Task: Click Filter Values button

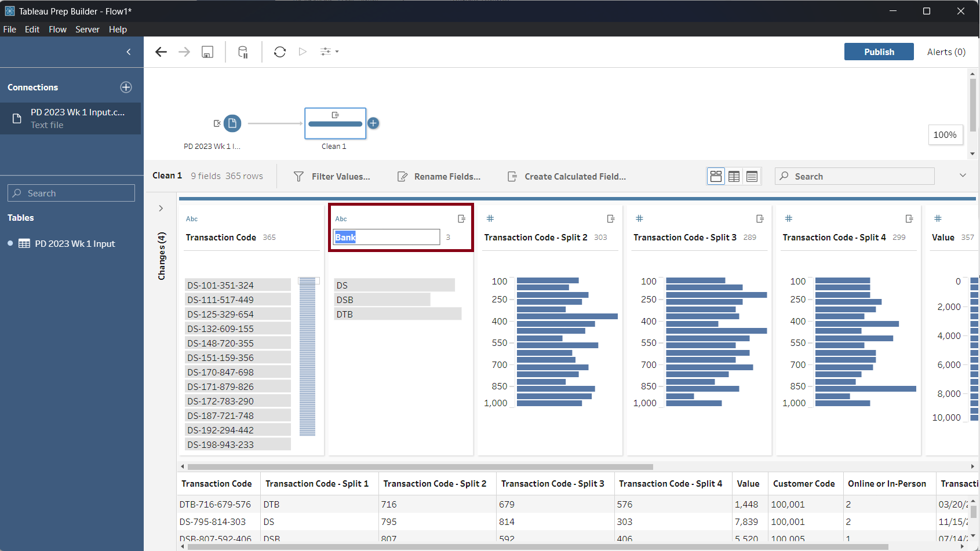Action: click(x=332, y=177)
